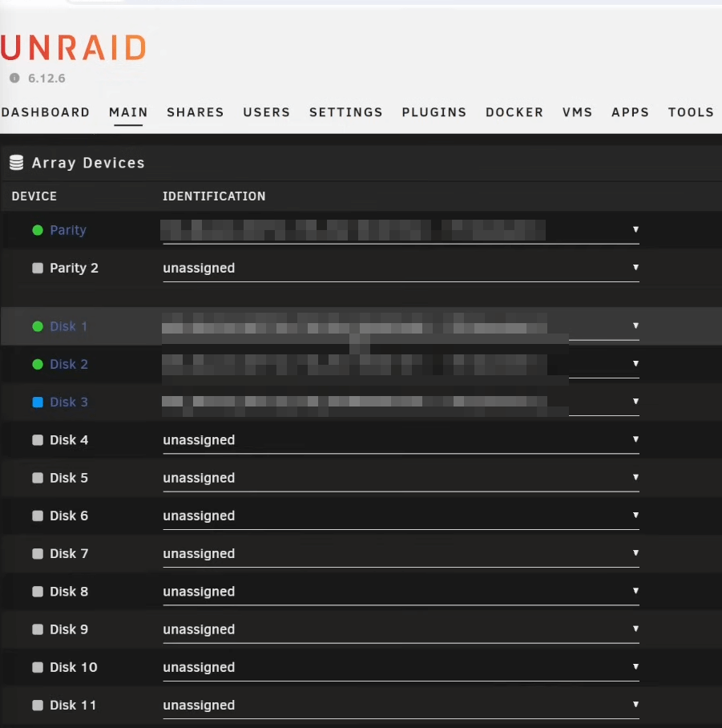The image size is (722, 728).
Task: Click the gray status square for Disk 4
Action: [37, 439]
